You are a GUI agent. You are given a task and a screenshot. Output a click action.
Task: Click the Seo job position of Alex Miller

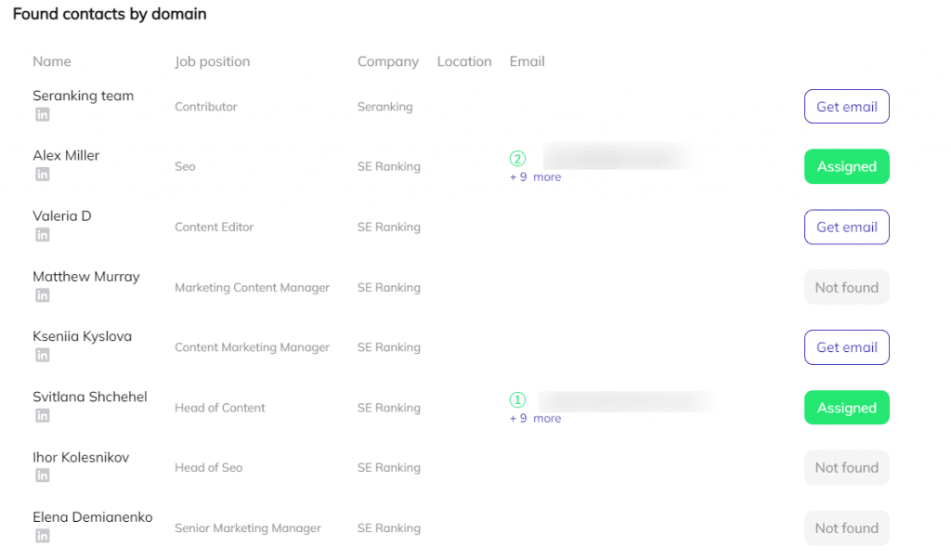(185, 166)
